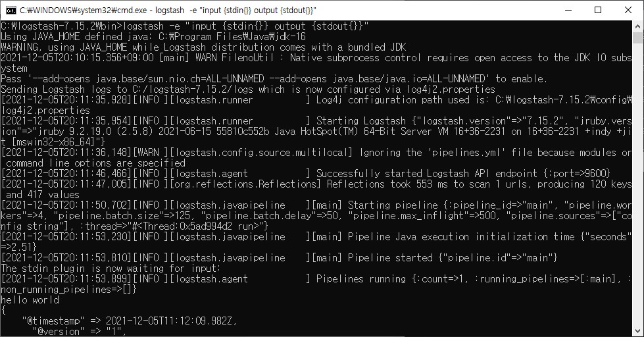Maximize the command prompt window
The image size is (644, 337).
pos(598,10)
